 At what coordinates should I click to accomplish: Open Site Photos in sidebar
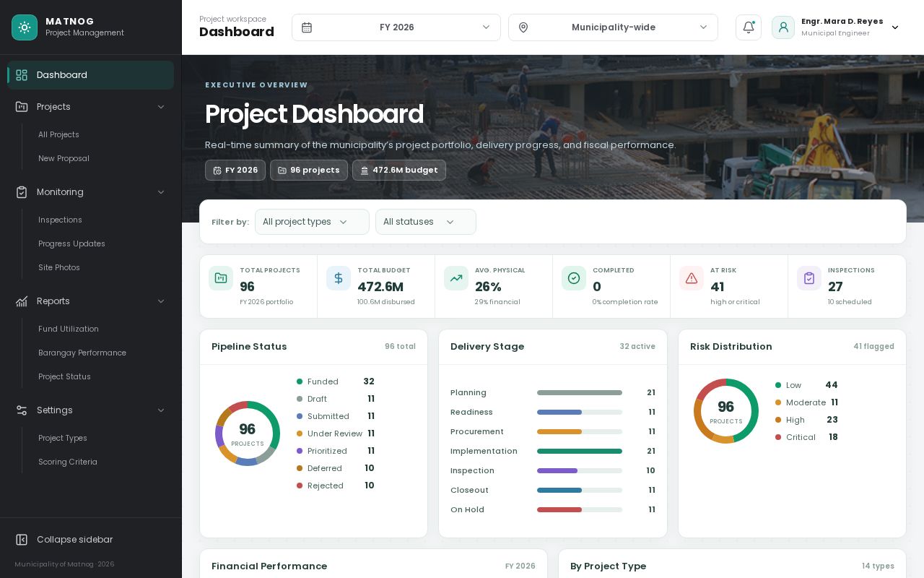coord(59,268)
